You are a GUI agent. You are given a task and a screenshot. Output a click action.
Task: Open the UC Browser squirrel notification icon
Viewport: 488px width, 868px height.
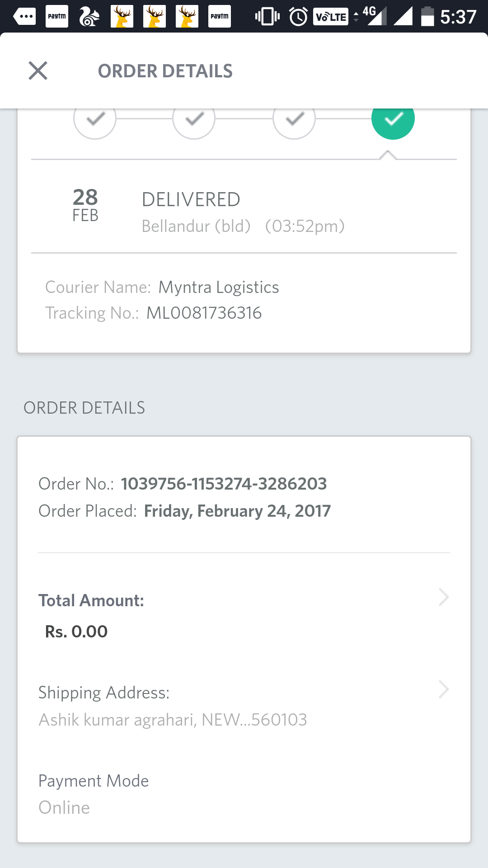(x=89, y=17)
